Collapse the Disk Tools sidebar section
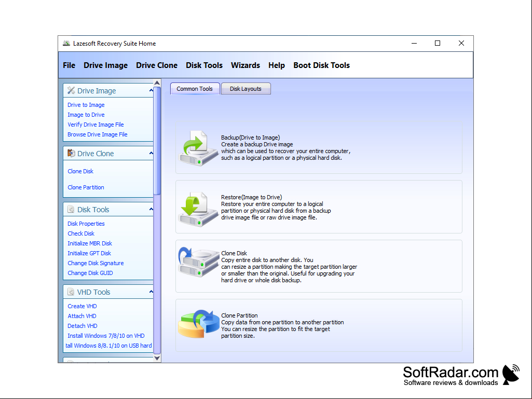Viewport: 532px width, 399px height. tap(151, 209)
